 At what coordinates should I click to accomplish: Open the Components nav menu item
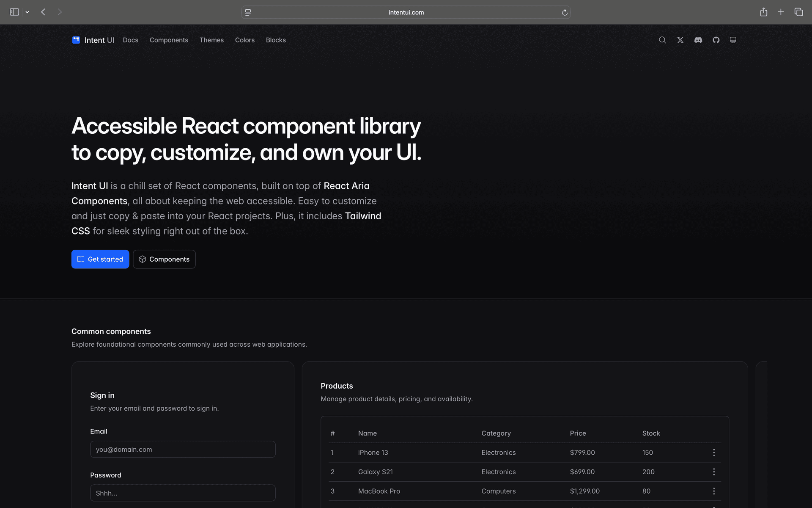point(169,40)
